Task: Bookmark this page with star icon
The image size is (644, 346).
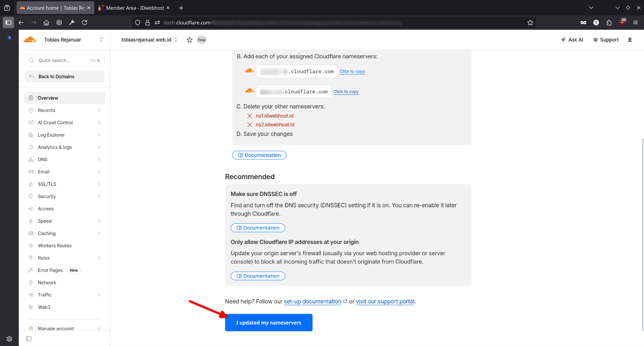Action: 530,23
